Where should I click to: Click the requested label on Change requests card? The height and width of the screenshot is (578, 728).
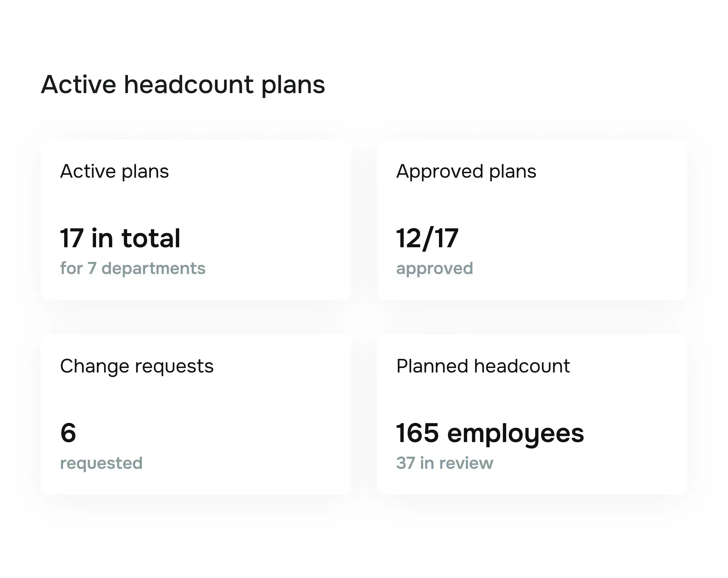[101, 463]
